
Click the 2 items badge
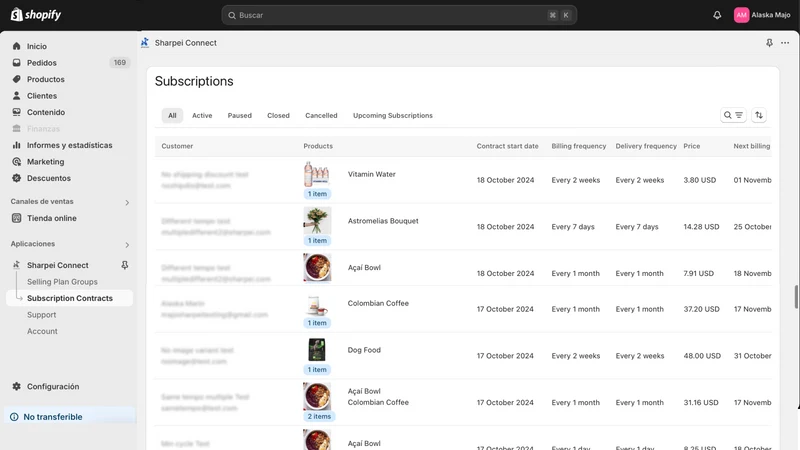[319, 416]
